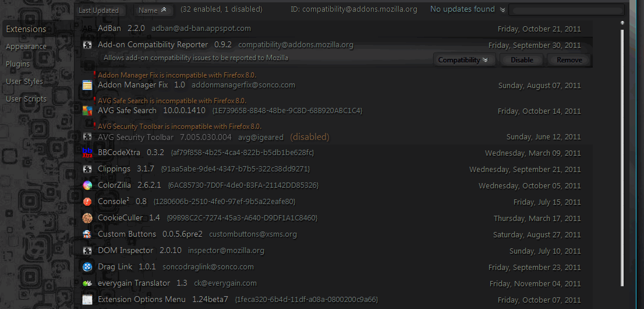This screenshot has width=644, height=309.
Task: Click the Extension Options Menu icon
Action: [x=87, y=300]
